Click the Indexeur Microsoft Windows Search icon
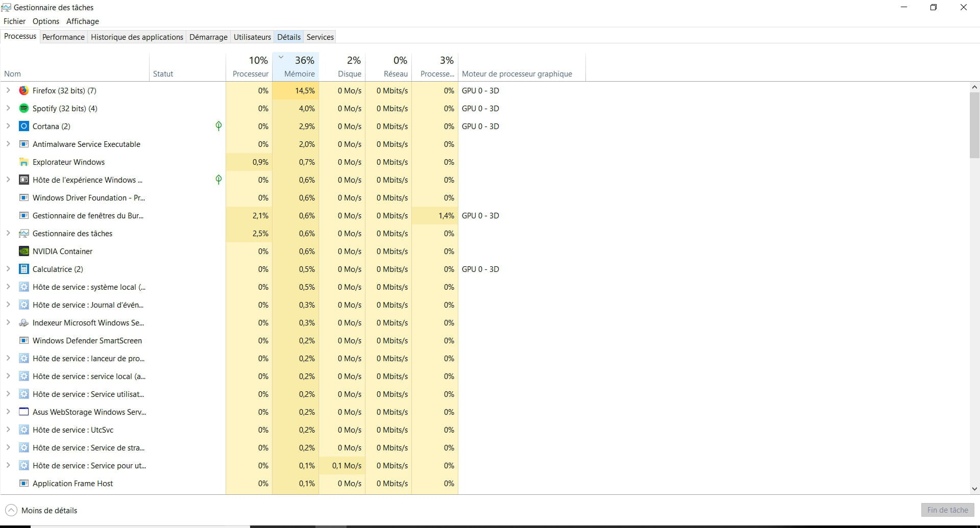This screenshot has height=528, width=980. [x=23, y=322]
